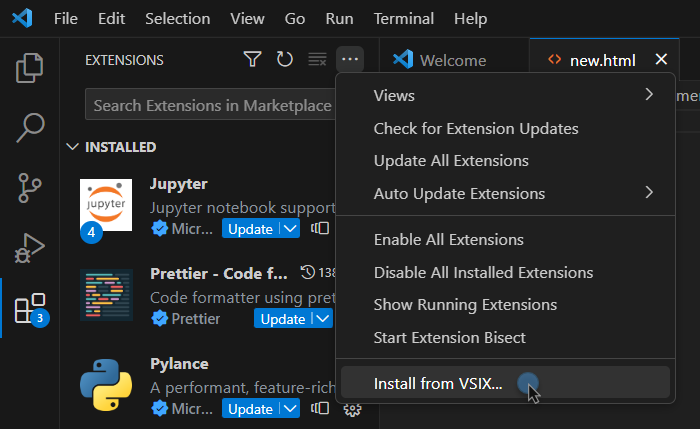Collapse the INSTALLED section
Viewport: 700px width, 429px height.
72,147
